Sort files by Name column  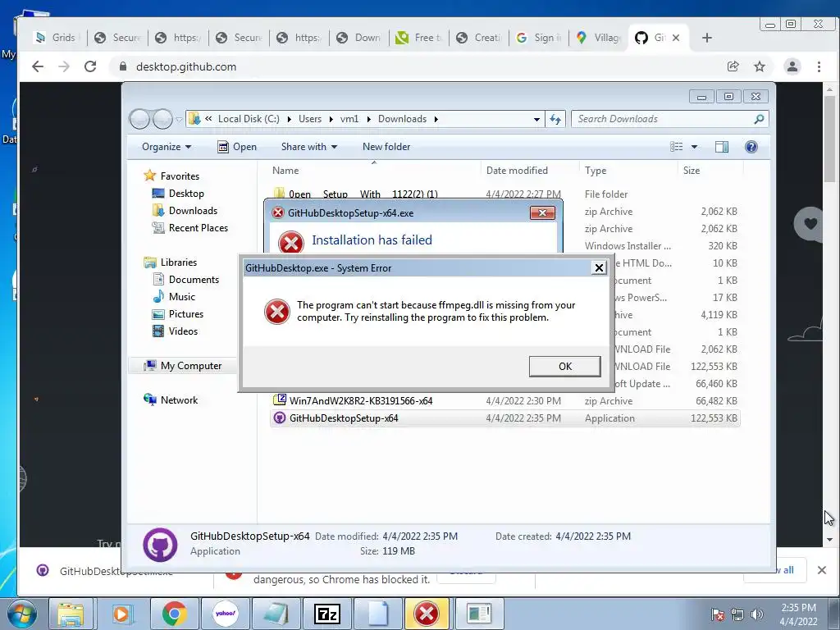point(285,171)
